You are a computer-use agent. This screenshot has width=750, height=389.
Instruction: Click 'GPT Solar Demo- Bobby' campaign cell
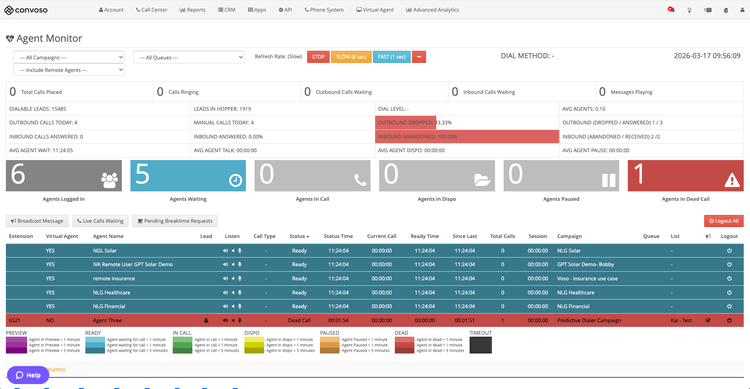click(x=585, y=265)
